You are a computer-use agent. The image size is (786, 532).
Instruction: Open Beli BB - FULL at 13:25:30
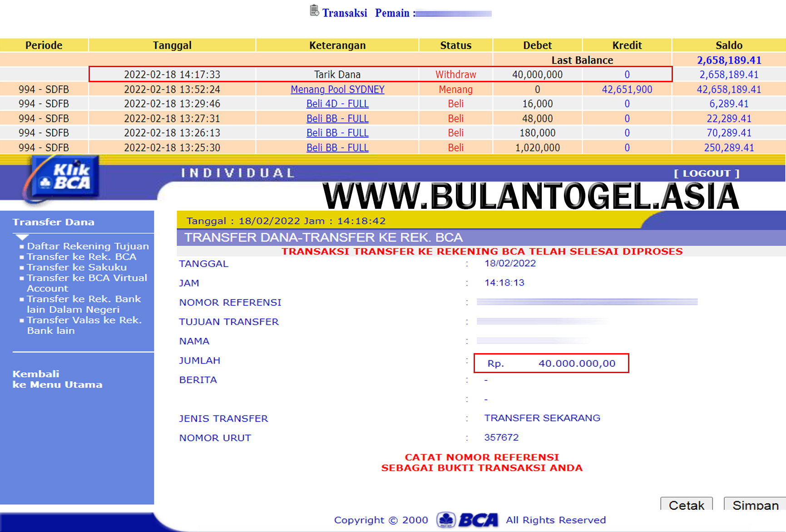pyautogui.click(x=337, y=148)
